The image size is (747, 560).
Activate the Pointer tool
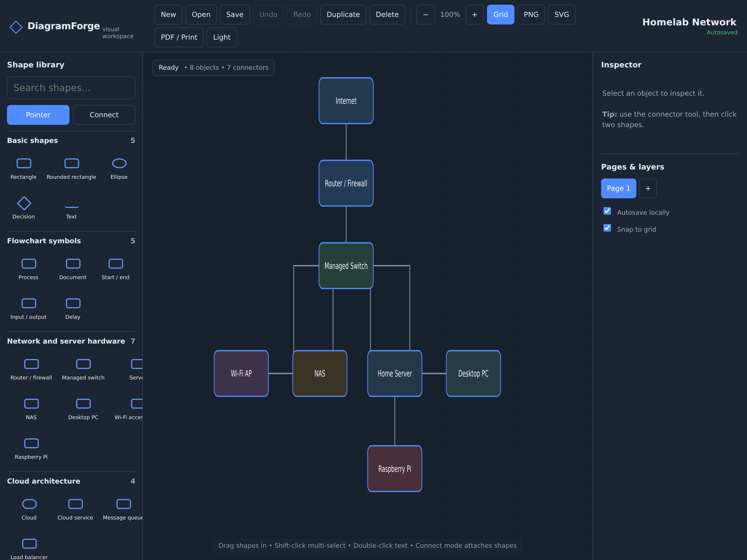click(38, 115)
